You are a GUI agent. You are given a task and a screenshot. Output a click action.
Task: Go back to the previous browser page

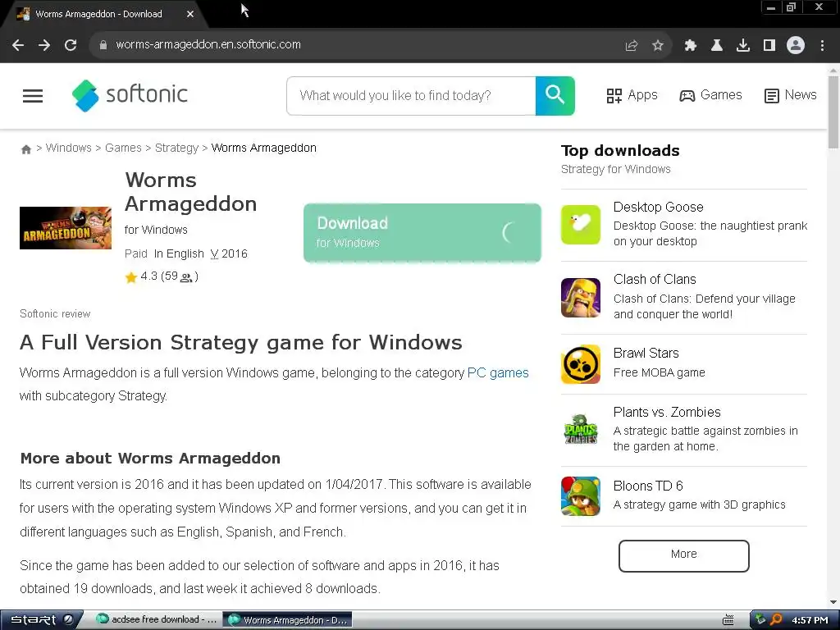pos(18,45)
